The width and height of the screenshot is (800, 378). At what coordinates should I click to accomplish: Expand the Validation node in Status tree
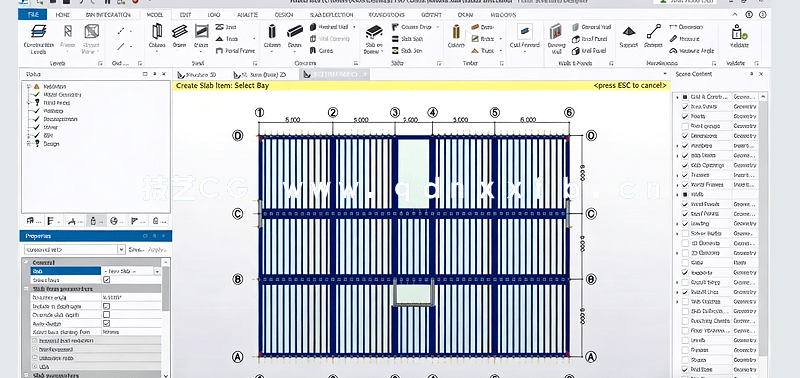(29, 87)
